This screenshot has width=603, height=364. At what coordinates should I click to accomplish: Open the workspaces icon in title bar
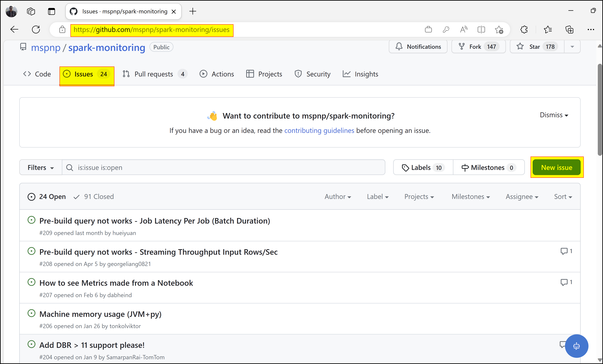(x=31, y=11)
